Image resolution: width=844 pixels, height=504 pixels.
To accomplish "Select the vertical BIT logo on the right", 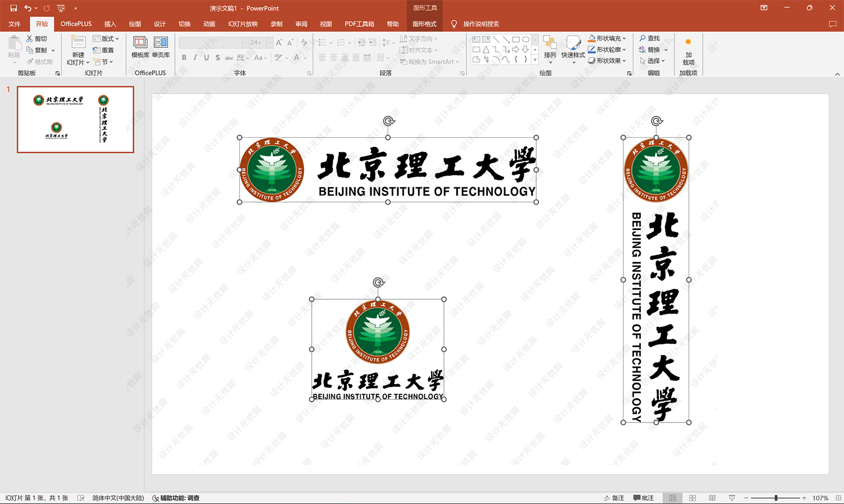I will click(x=656, y=280).
